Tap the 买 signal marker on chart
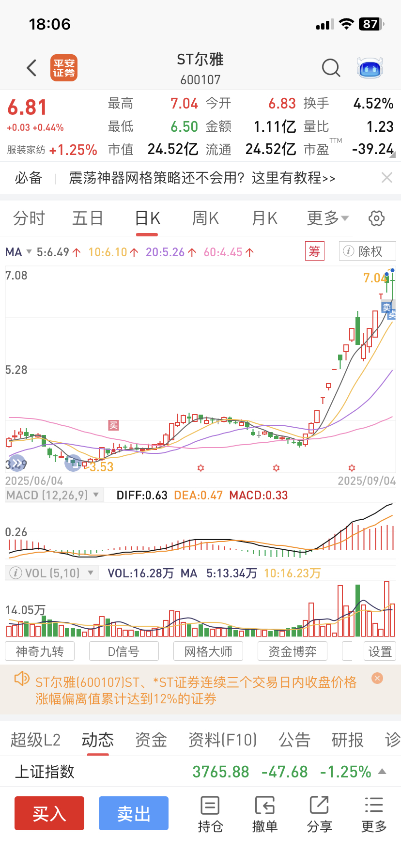The image size is (401, 868). click(x=113, y=425)
